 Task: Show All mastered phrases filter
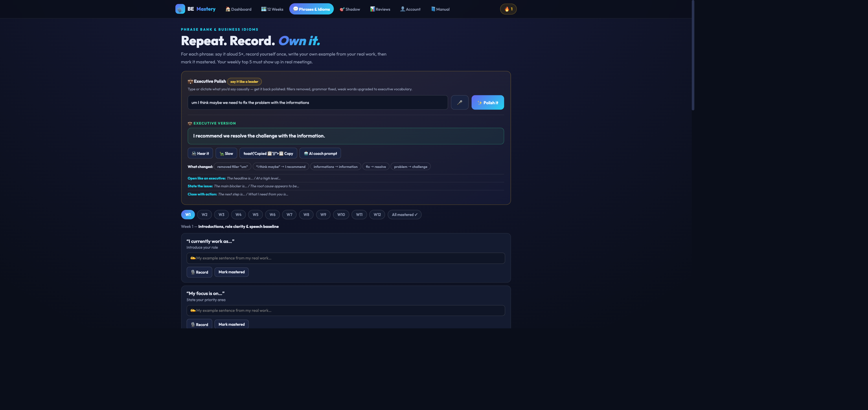pyautogui.click(x=404, y=215)
